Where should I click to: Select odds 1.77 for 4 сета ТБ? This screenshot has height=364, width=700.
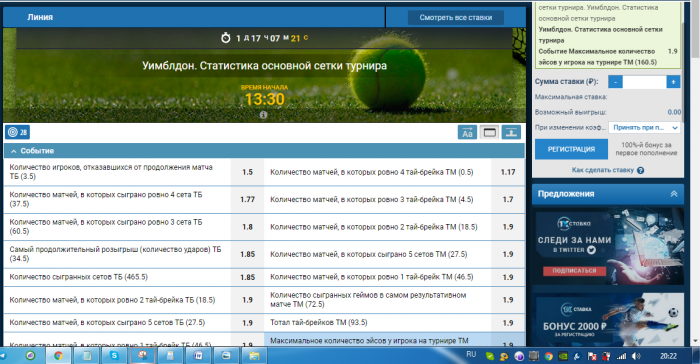tap(247, 199)
